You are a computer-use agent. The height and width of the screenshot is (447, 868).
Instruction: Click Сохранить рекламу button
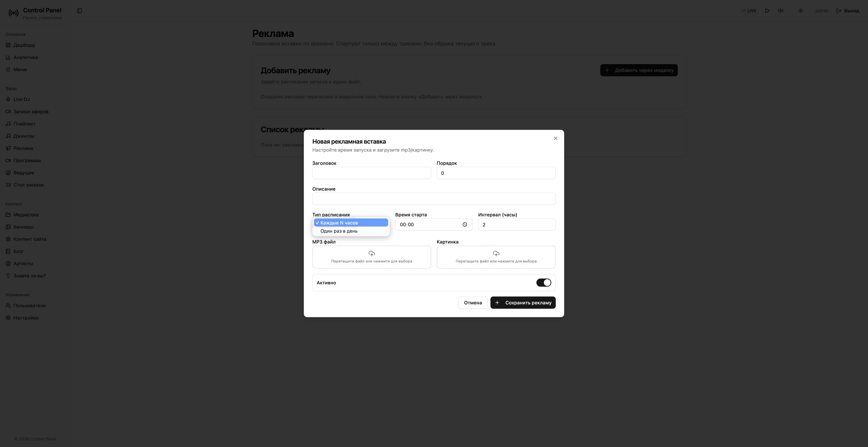(523, 302)
